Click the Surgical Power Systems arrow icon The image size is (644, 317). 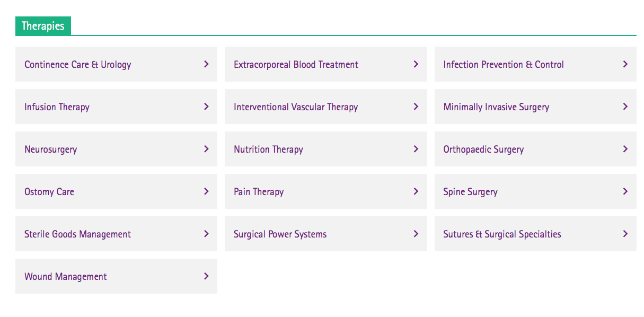coord(416,234)
